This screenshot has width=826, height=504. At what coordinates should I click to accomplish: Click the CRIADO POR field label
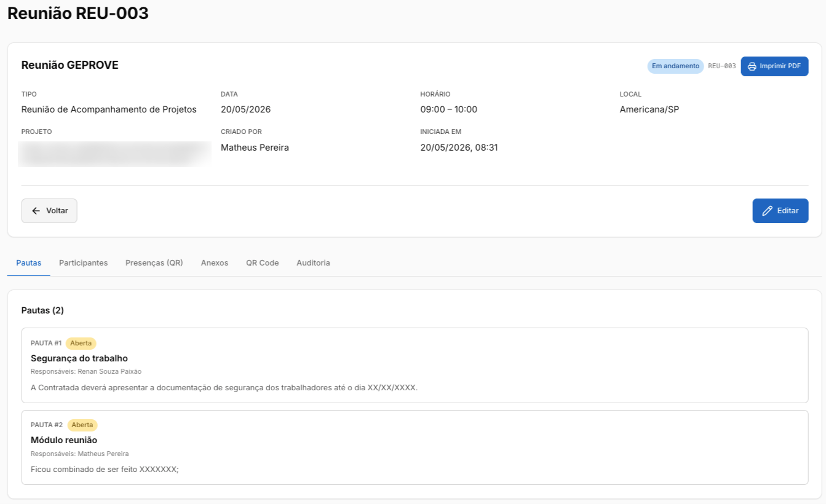click(241, 132)
